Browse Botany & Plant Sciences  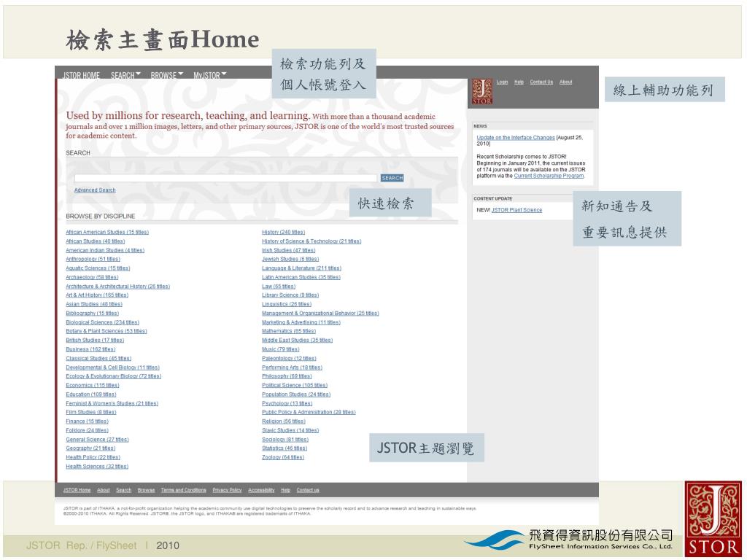click(107, 331)
